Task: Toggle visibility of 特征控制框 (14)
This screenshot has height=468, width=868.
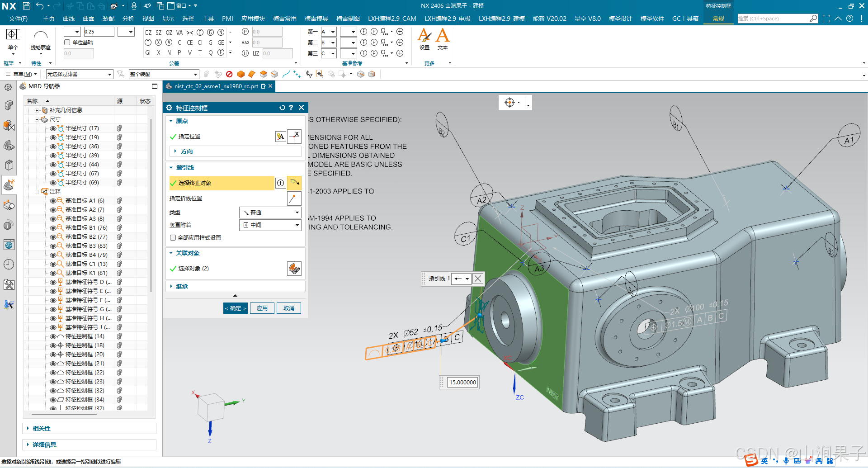Action: coord(53,336)
